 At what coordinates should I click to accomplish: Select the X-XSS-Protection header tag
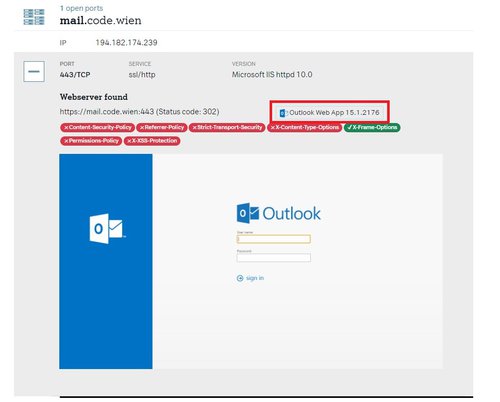click(x=152, y=141)
